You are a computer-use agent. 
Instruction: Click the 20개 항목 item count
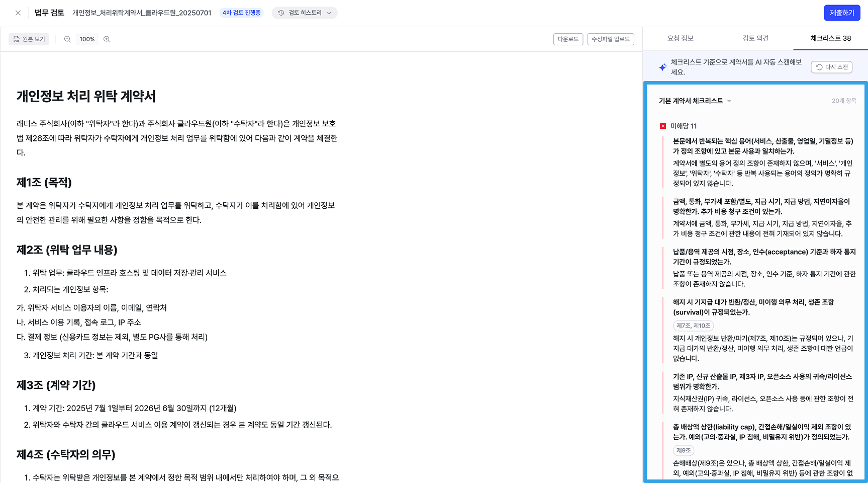tap(844, 101)
